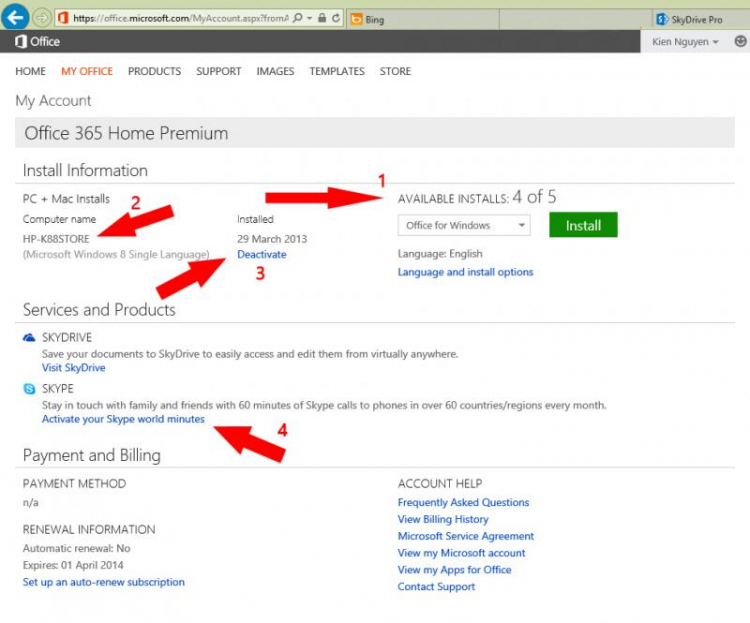This screenshot has width=750, height=623.
Task: Open View Billing History link
Action: pyautogui.click(x=443, y=519)
